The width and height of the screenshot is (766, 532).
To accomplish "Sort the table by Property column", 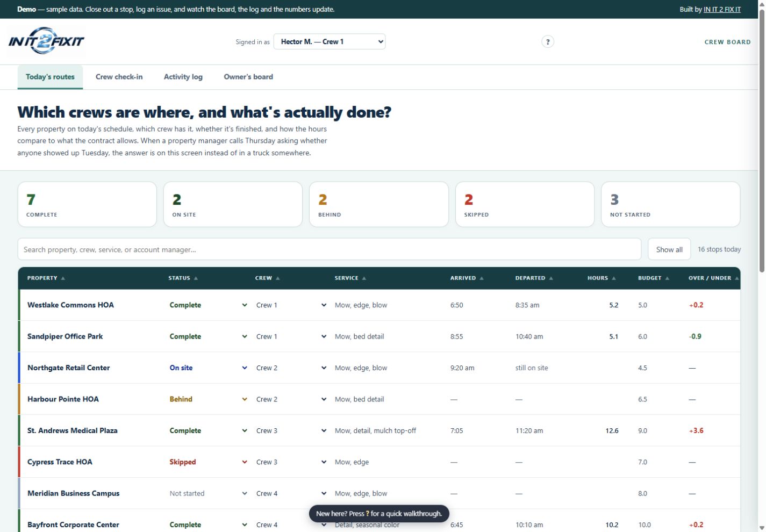I will (46, 278).
